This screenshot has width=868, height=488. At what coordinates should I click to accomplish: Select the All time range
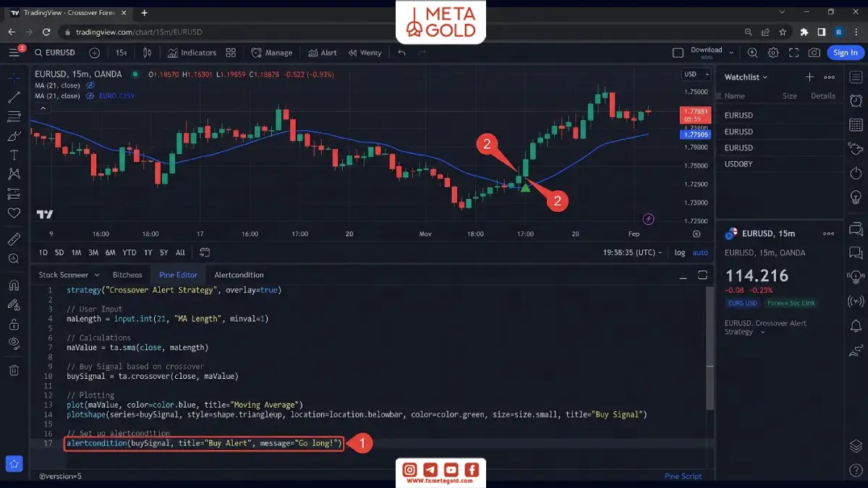point(180,252)
